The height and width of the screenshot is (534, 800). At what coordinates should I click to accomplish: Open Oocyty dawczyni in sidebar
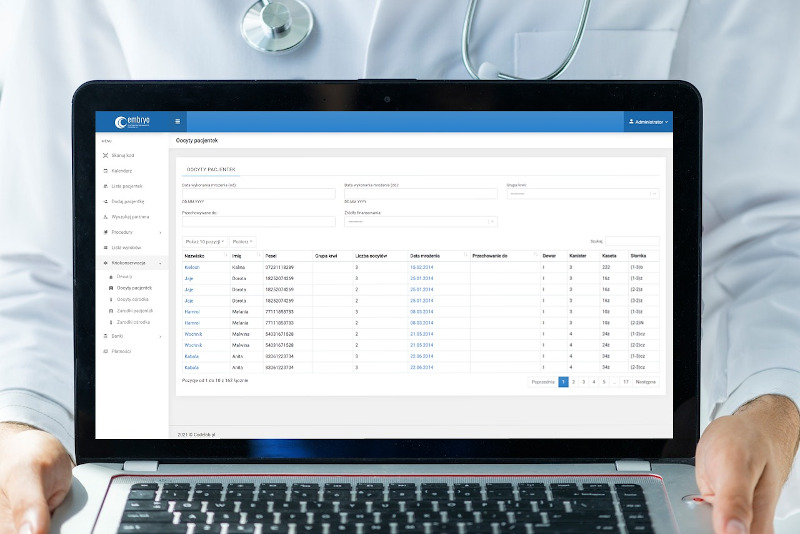tap(133, 299)
